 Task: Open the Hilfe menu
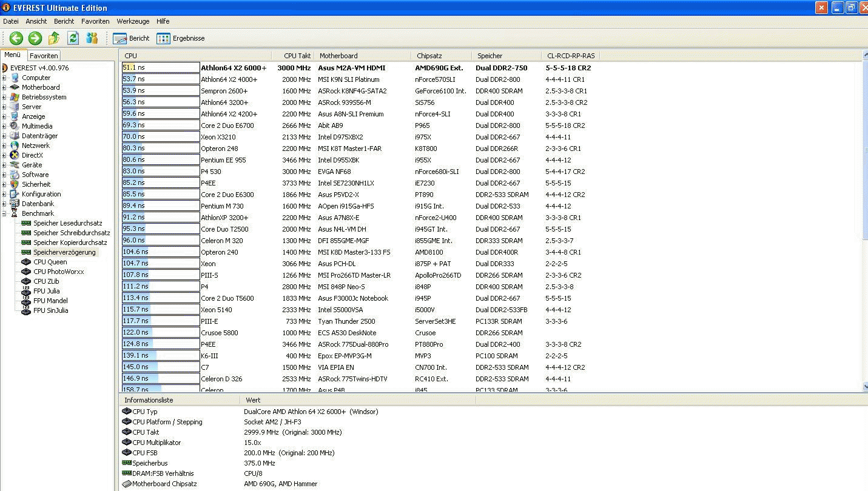163,21
